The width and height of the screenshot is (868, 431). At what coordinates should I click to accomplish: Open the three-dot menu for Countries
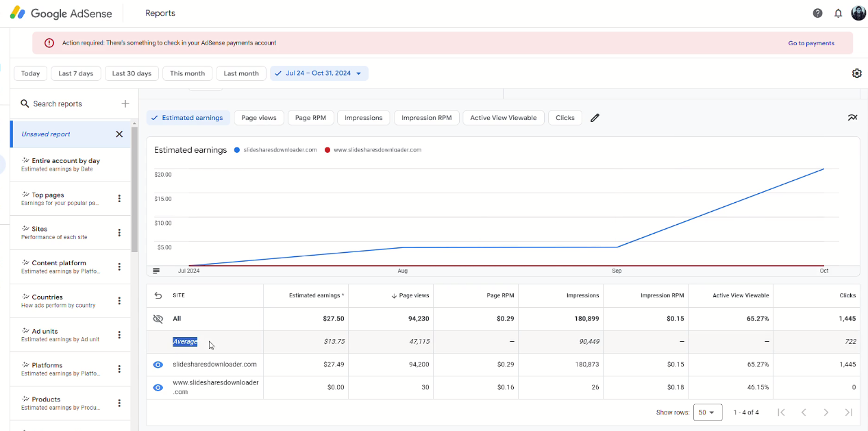119,301
